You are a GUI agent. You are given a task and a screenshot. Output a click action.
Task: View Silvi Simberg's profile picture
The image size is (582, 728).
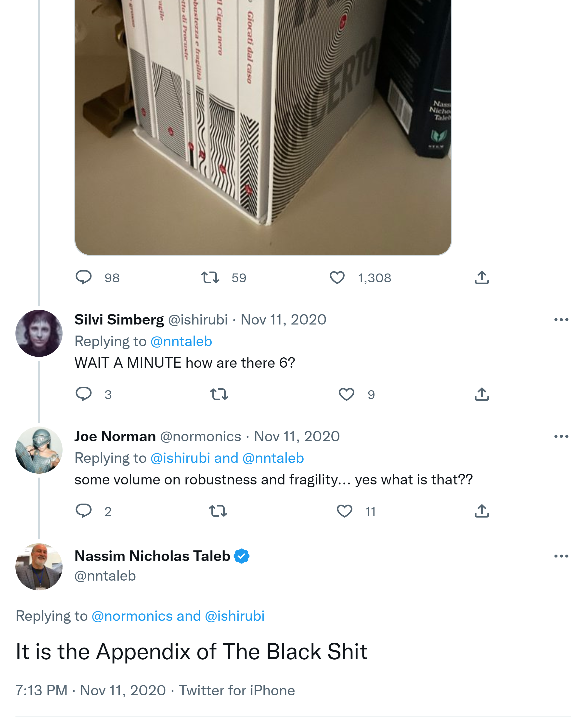[39, 333]
